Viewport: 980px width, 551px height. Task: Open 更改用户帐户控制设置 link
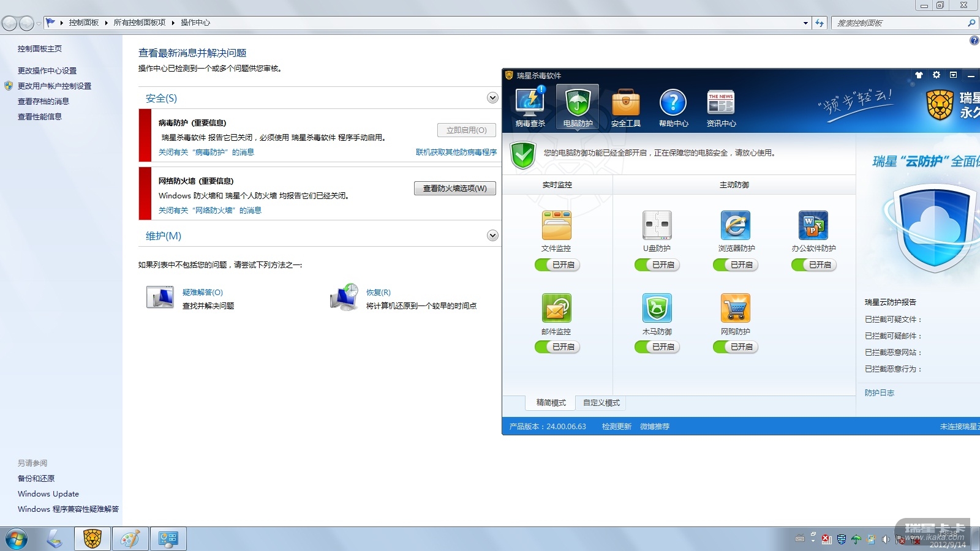(55, 86)
